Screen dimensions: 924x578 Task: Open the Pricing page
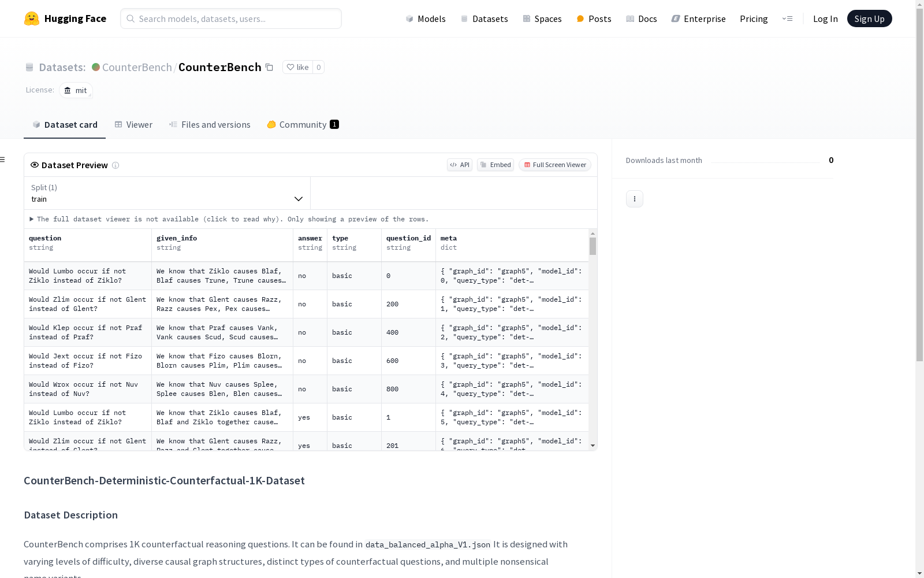coord(754,18)
